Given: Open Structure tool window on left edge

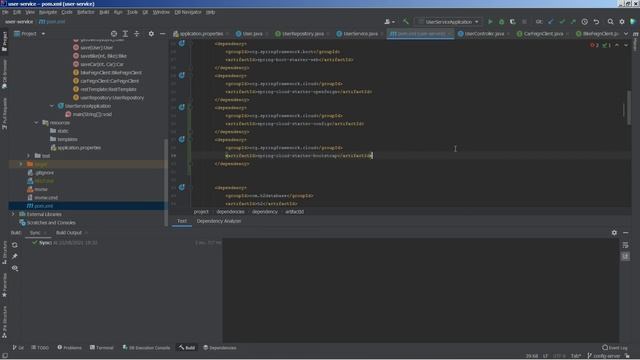Looking at the screenshot, I should click(4, 252).
